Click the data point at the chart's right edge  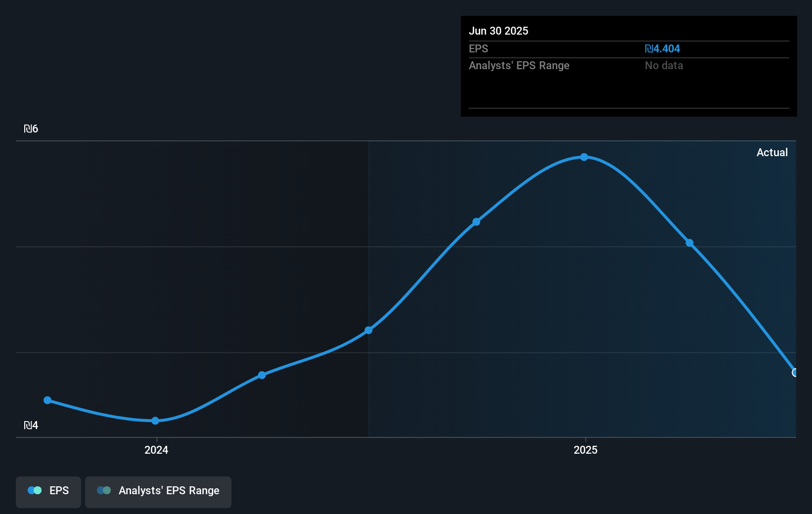[x=795, y=372]
